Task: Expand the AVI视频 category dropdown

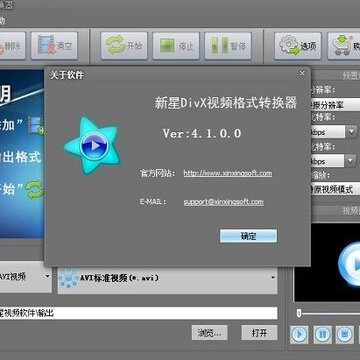Action: tap(47, 276)
